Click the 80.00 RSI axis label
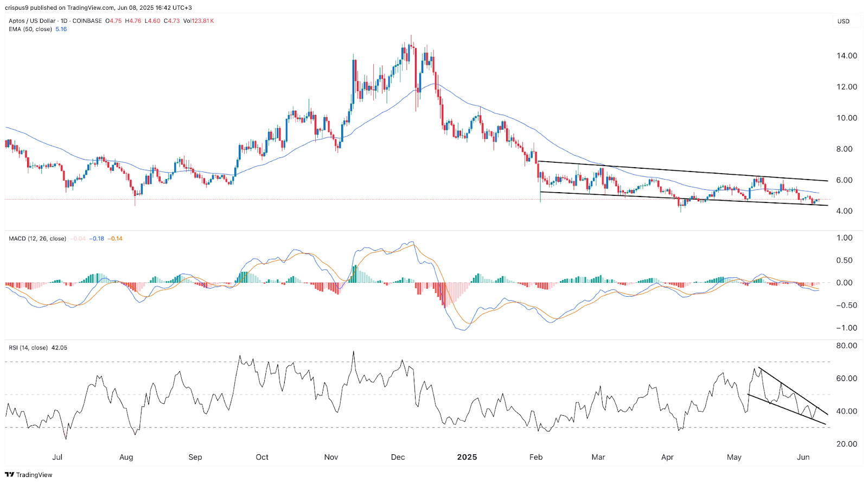This screenshot has width=868, height=483. coord(847,346)
